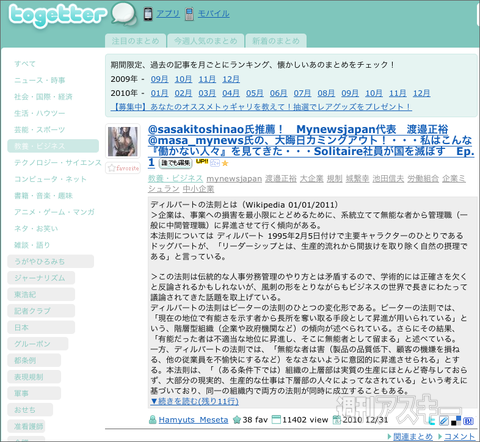Click the 表現規制 tag
This screenshot has height=442, width=480.
[x=34, y=377]
